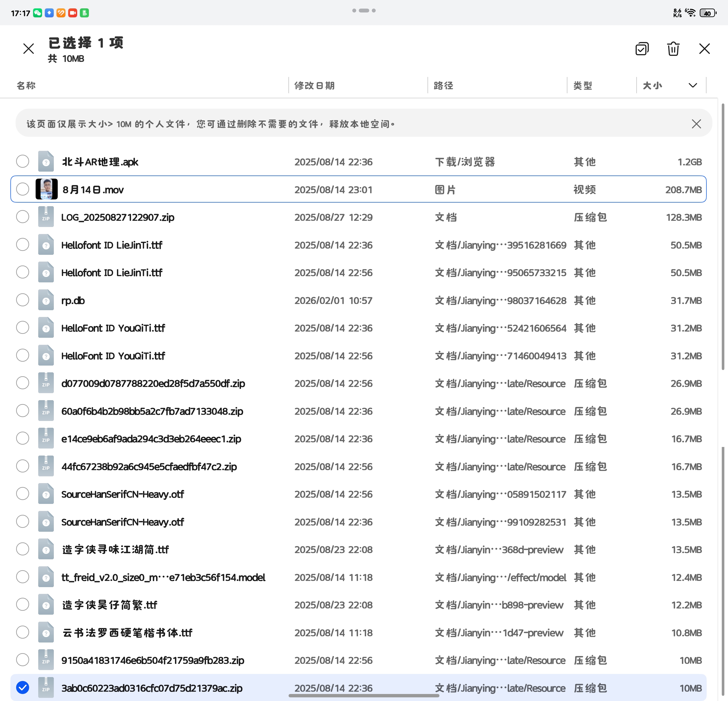Close the storage tip banner
Viewport: 728px width, 701px height.
pyautogui.click(x=697, y=124)
